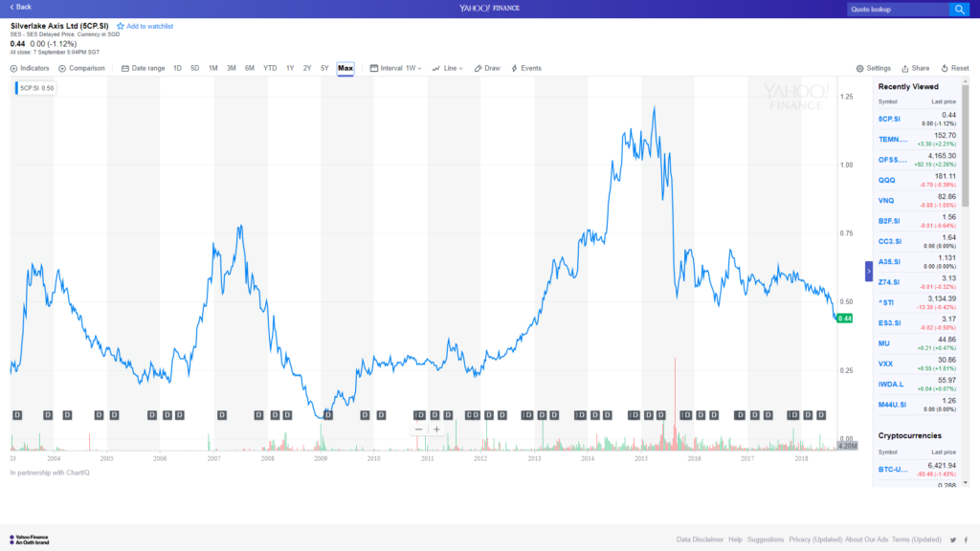The width and height of the screenshot is (980, 551).
Task: Open MU quote link
Action: click(x=883, y=343)
